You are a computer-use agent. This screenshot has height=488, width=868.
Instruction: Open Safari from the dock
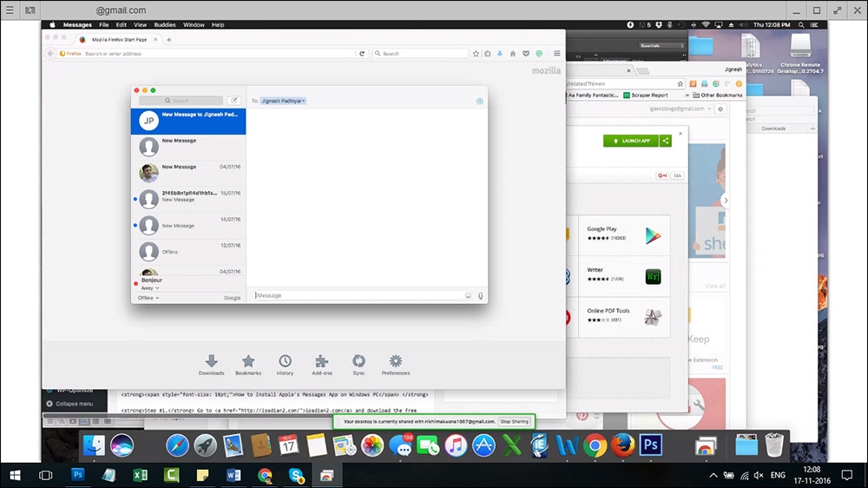[x=177, y=445]
